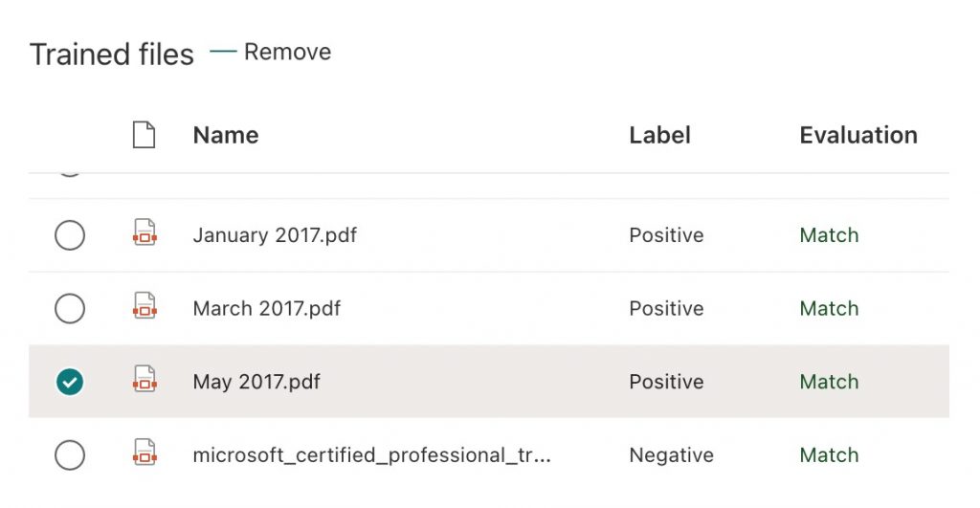Open the March 2017.pdf file name
Viewport: 980px width, 508px height.
[x=266, y=308]
